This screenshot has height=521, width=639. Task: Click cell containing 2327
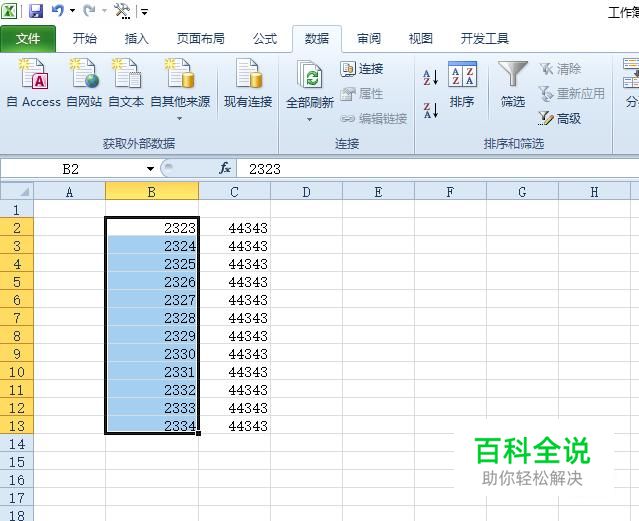pos(152,299)
